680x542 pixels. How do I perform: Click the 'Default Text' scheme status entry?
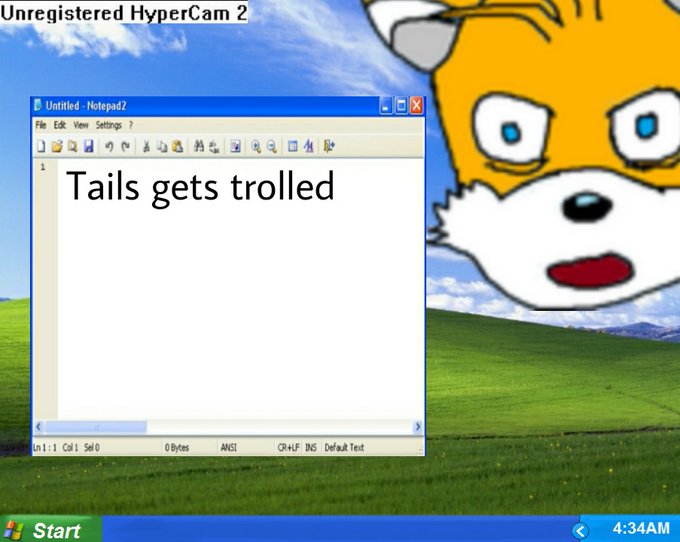[344, 447]
